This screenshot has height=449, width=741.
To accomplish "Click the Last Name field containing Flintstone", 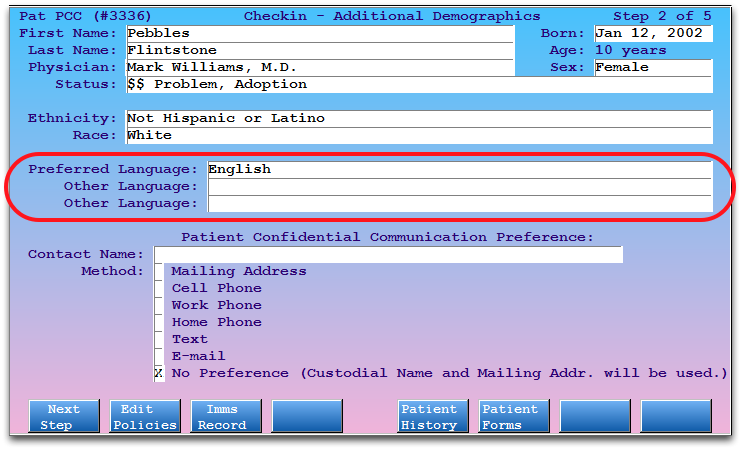I will point(320,51).
